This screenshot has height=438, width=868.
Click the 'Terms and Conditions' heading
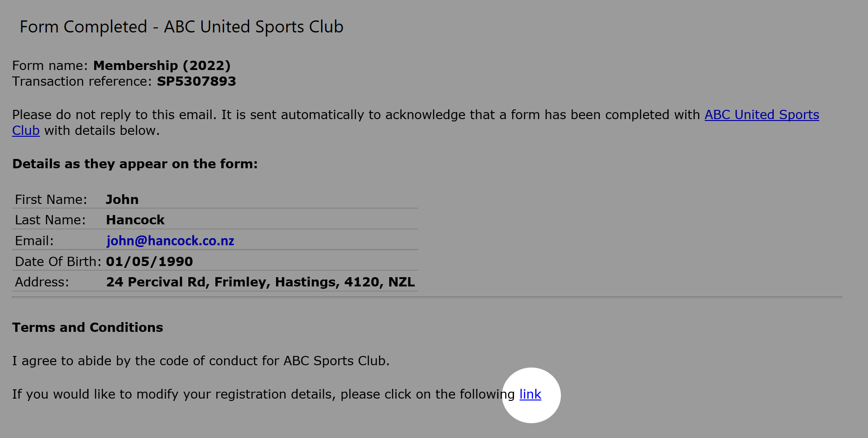[88, 328]
